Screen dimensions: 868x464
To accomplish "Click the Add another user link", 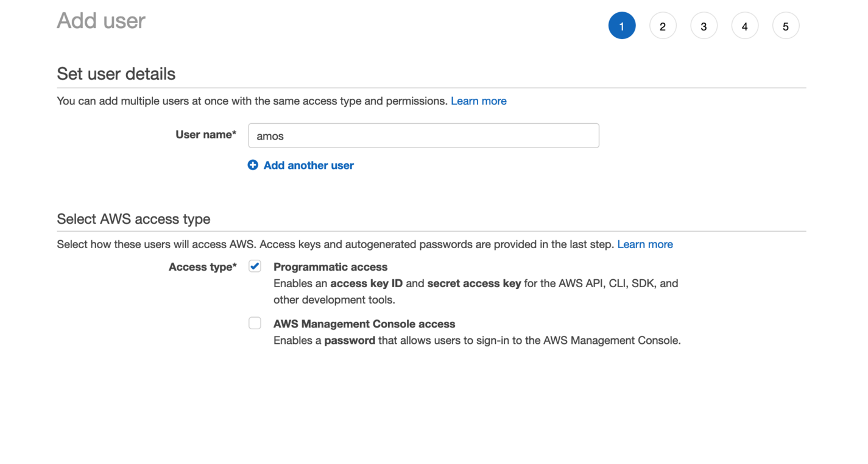I will (x=308, y=165).
